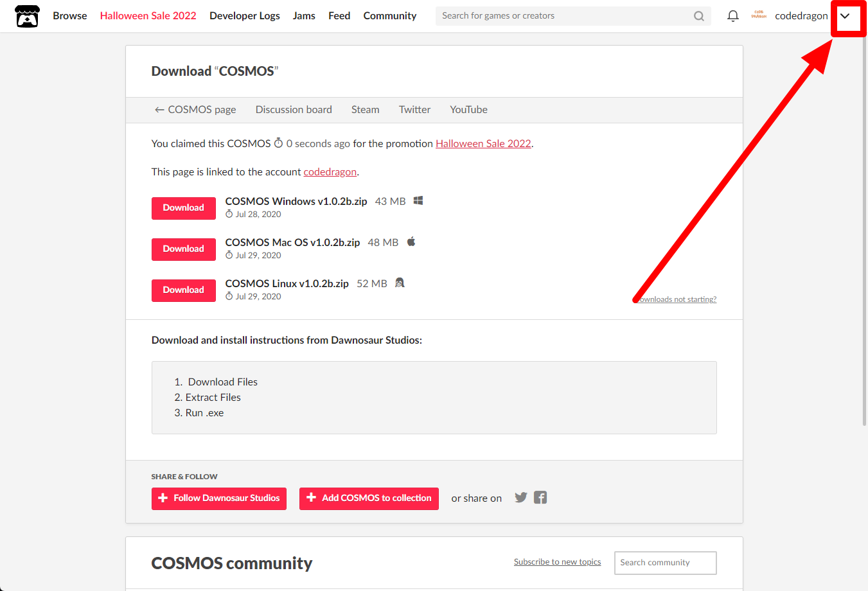Image resolution: width=868 pixels, height=591 pixels.
Task: Click the downloads not starting link
Action: click(676, 299)
